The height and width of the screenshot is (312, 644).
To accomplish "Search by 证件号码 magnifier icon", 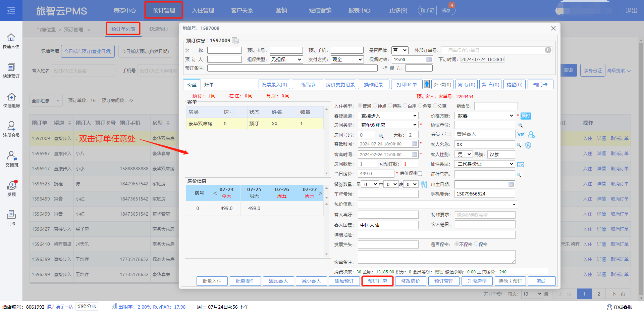I will pyautogui.click(x=519, y=175).
